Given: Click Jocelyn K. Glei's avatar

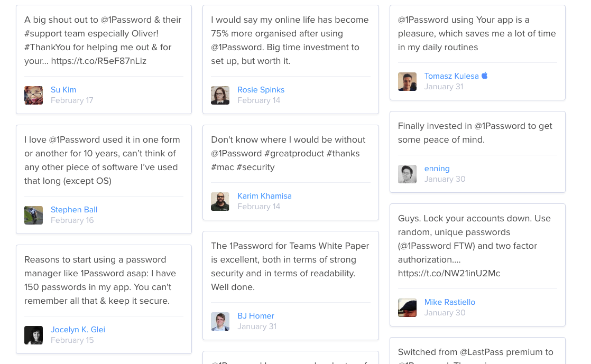Looking at the screenshot, I should point(33,335).
